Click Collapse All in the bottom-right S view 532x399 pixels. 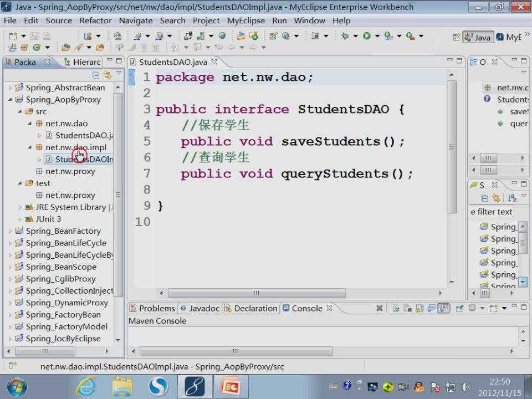pos(484,198)
